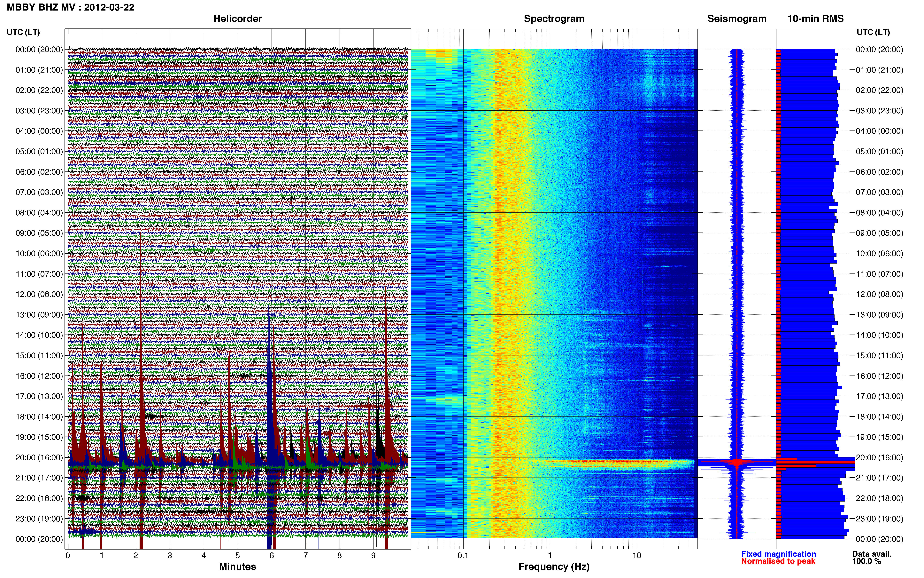
Task: Click left time label '09:00 (05:00)'
Action: pyautogui.click(x=39, y=233)
